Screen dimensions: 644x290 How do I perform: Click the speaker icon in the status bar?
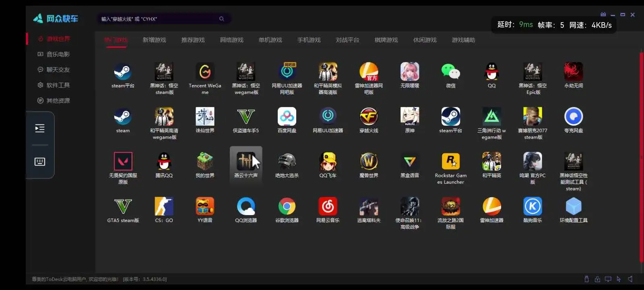tap(630, 279)
